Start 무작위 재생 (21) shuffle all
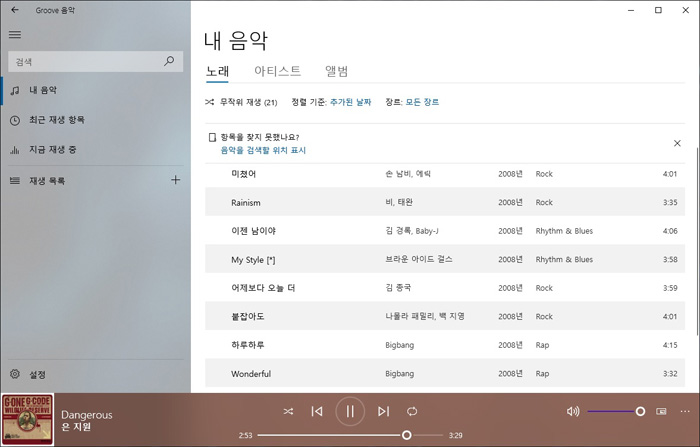The width and height of the screenshot is (700, 447). 241,102
